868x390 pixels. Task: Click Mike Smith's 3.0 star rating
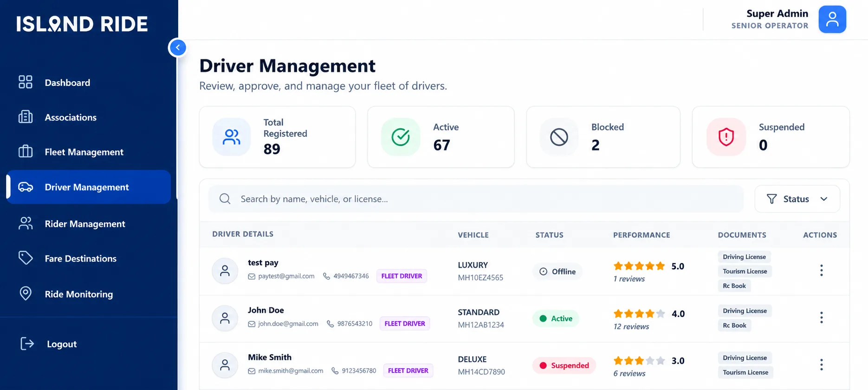(x=639, y=361)
